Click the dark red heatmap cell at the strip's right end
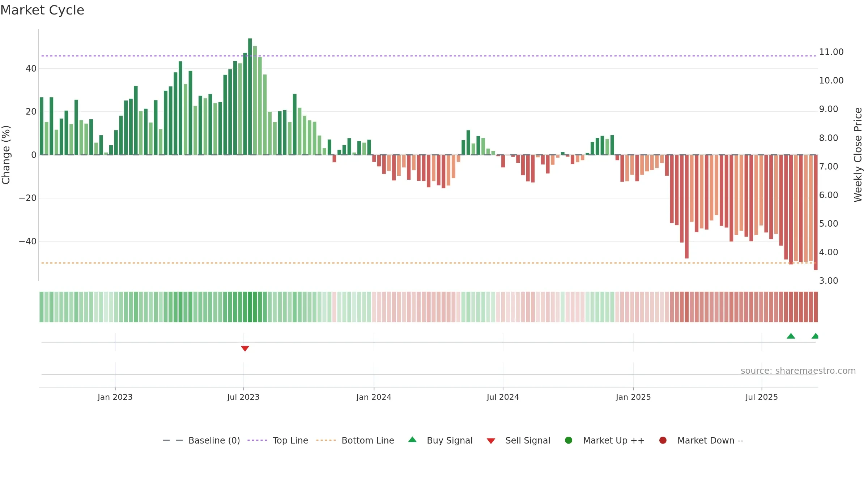The height and width of the screenshot is (488, 868). pos(816,307)
